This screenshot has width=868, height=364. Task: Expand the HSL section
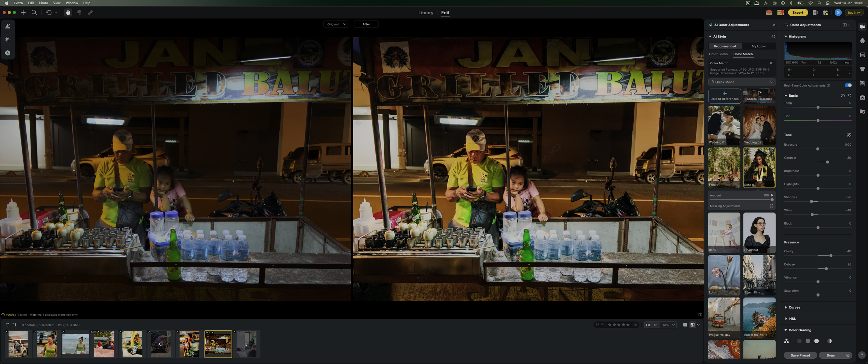click(786, 319)
